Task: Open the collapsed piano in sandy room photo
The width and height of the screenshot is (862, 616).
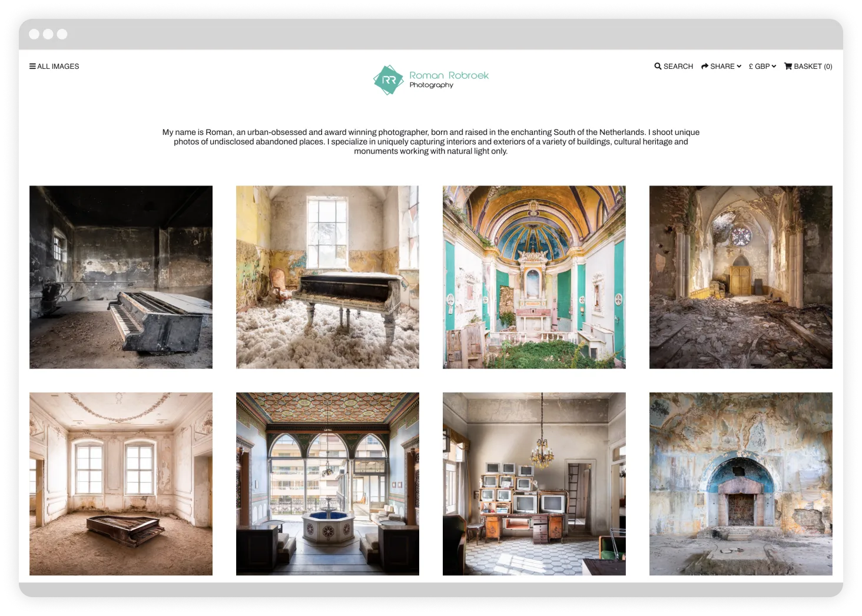Action: (121, 484)
